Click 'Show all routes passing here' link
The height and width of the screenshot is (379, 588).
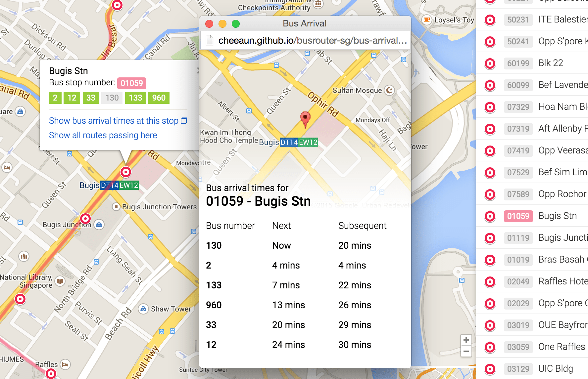pos(103,135)
